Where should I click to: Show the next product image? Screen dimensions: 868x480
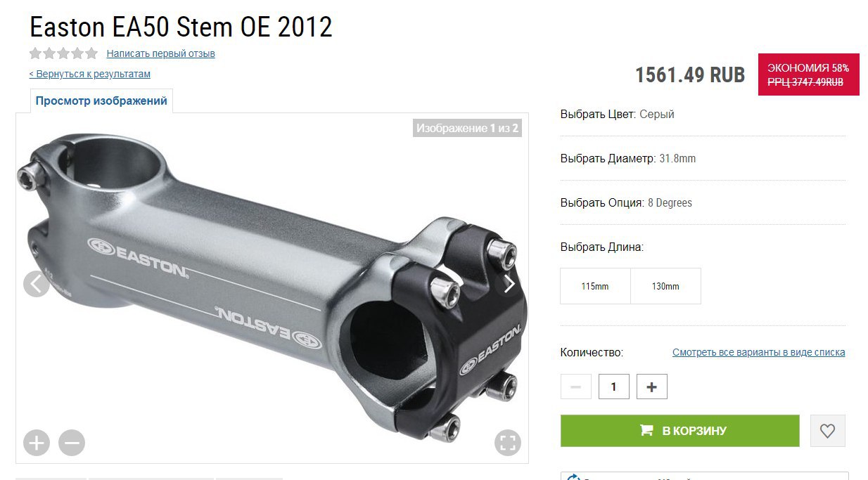pyautogui.click(x=509, y=284)
